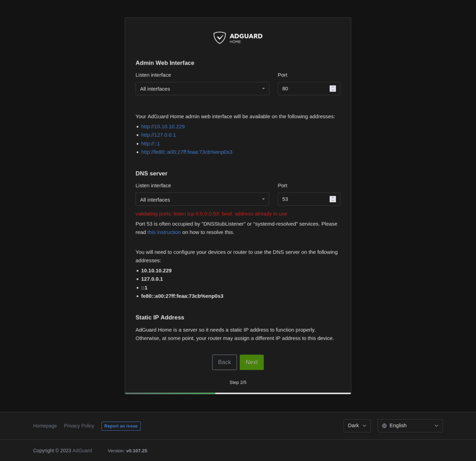Click the AdGuard Home shield logo
Screen dimensions: 476x461
click(219, 38)
